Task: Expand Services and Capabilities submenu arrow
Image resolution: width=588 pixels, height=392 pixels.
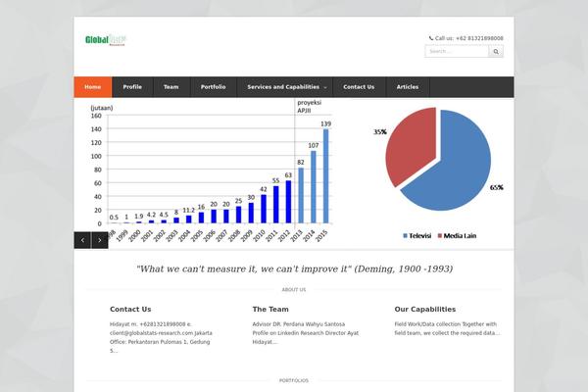Action: 325,87
